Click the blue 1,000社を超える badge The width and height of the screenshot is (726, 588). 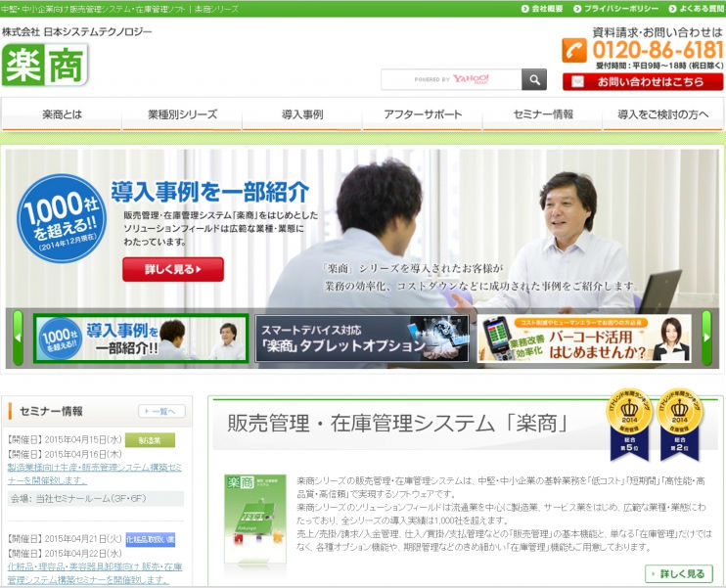62,218
